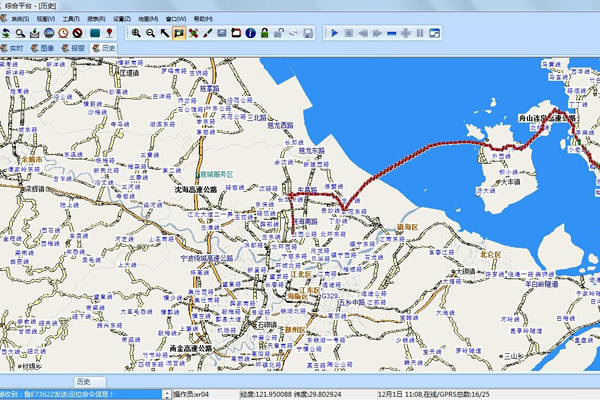This screenshot has width=600, height=400.
Task: Click the 历史 tab at bottom
Action: point(84,382)
